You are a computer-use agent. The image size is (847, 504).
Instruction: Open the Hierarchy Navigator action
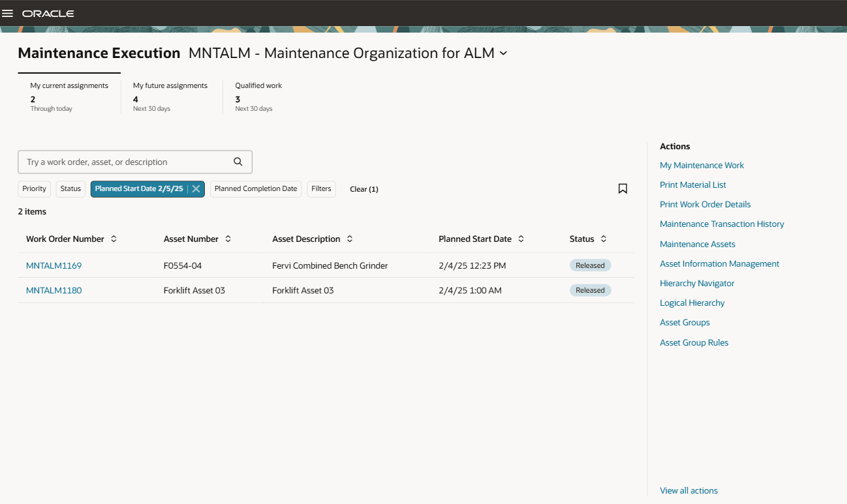[697, 283]
